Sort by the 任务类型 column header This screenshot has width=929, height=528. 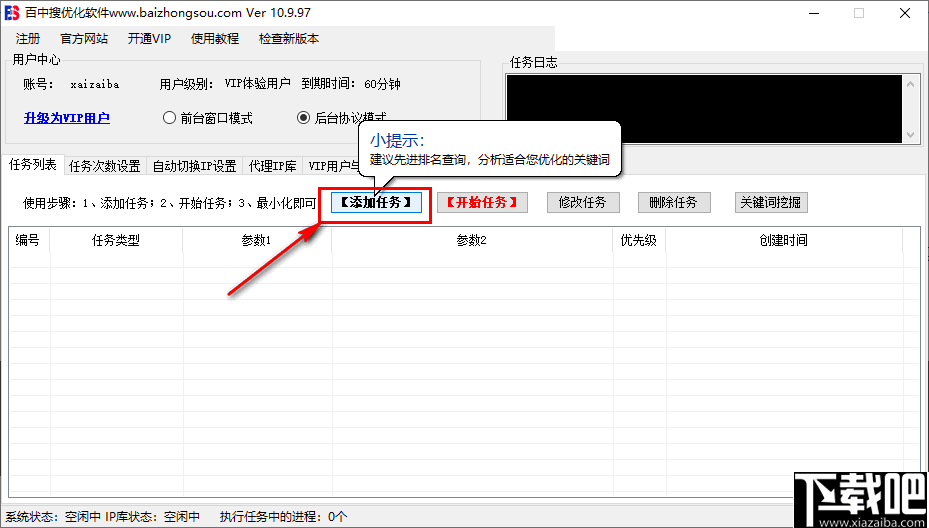[116, 241]
